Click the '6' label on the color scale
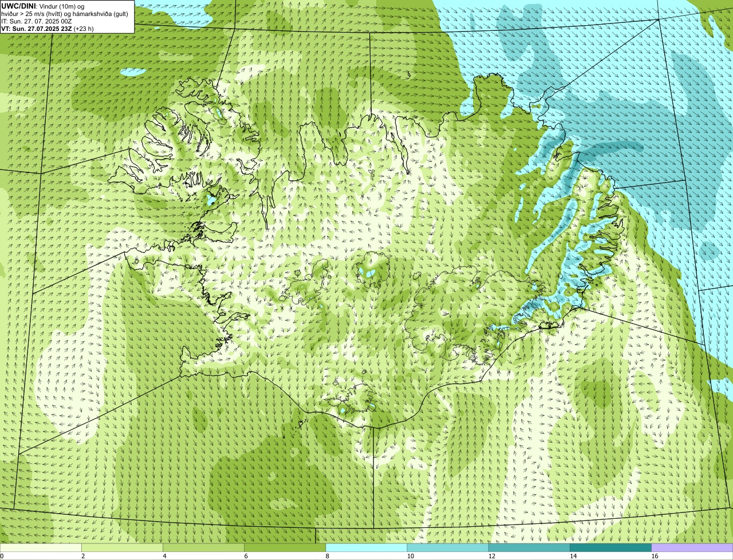The height and width of the screenshot is (560, 733). 246,556
